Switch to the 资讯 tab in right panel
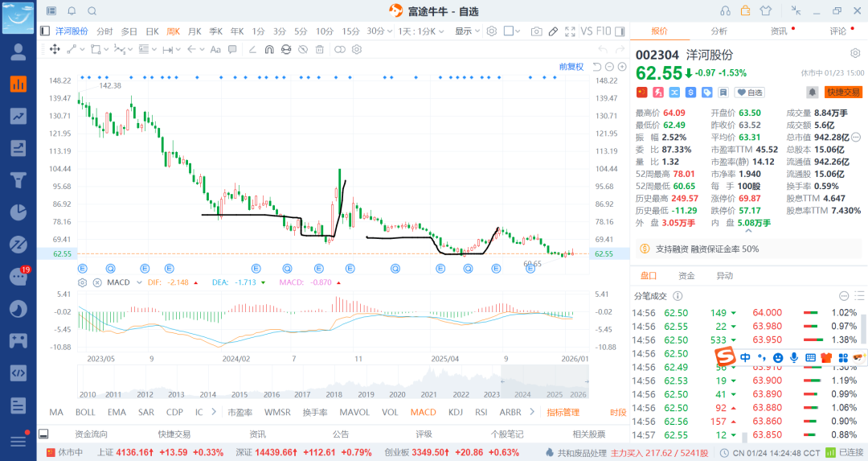 coord(778,31)
